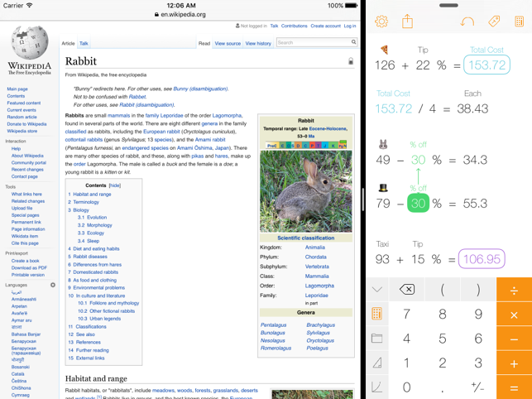Click the Contributions link
Image resolution: width=532 pixels, height=399 pixels.
click(295, 26)
